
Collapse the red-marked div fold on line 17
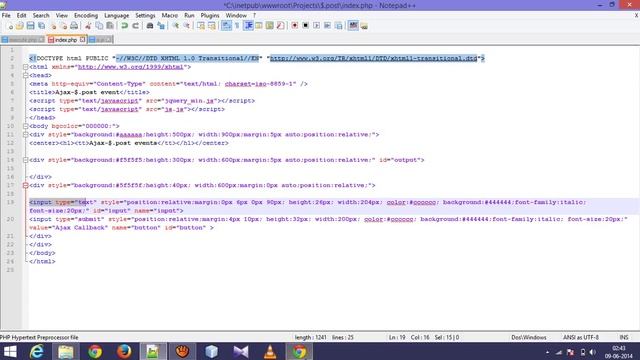click(25, 185)
